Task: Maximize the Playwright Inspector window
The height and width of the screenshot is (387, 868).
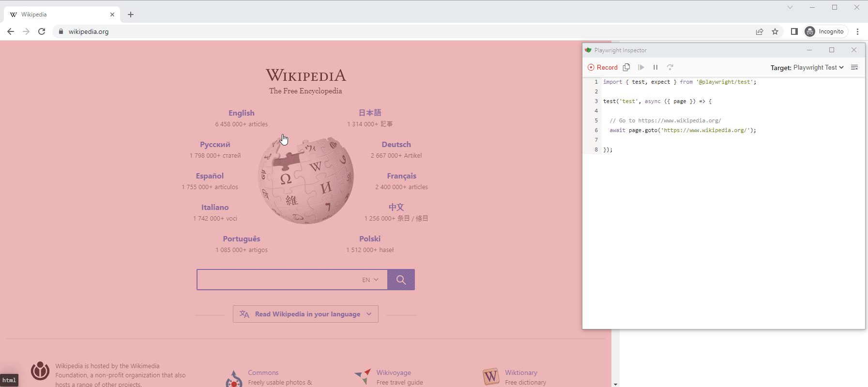Action: pyautogui.click(x=832, y=50)
